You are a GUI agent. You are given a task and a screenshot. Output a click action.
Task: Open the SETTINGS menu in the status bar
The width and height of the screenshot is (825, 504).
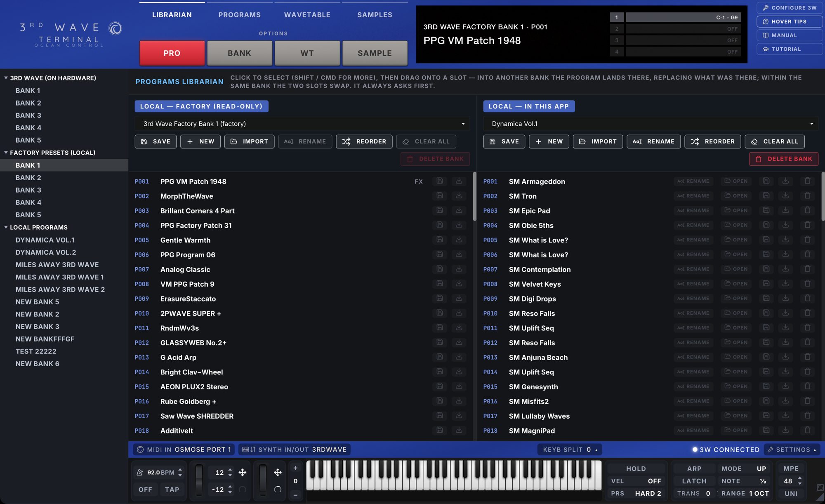792,450
